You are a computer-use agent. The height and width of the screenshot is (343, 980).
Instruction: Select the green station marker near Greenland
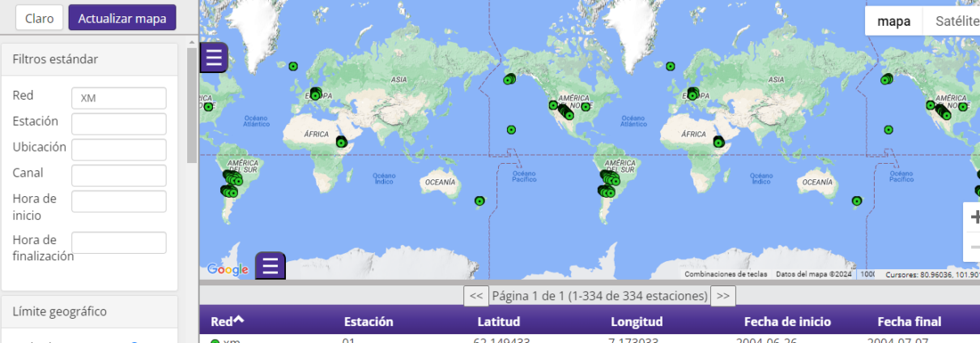tap(293, 66)
